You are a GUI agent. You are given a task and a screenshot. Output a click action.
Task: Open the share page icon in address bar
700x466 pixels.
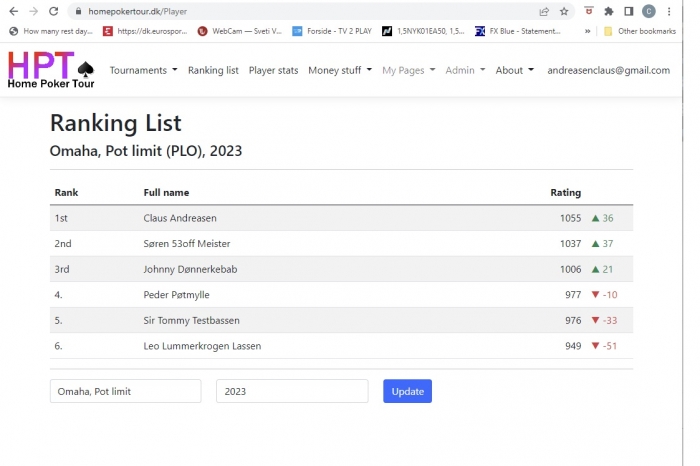click(x=544, y=12)
